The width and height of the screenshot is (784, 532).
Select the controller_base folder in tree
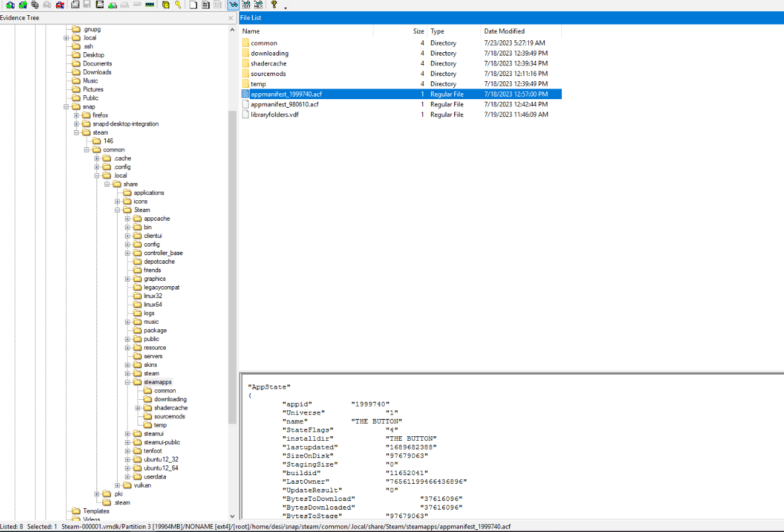(x=163, y=253)
